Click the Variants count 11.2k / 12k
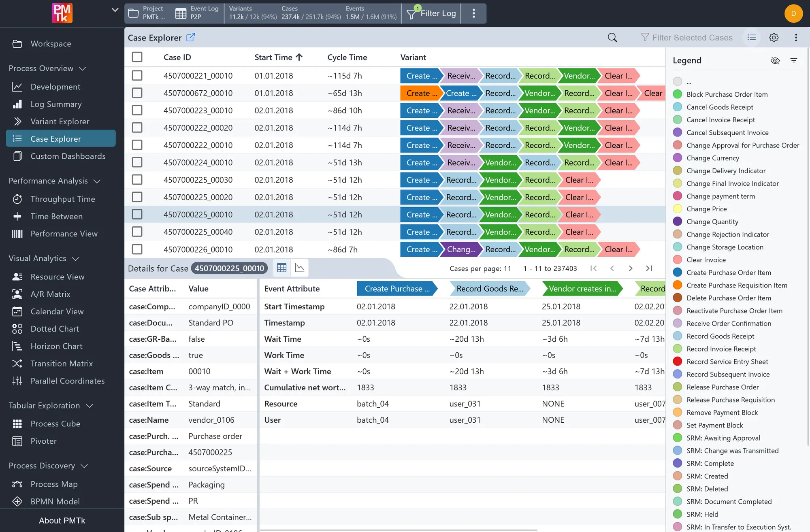810x532 pixels. pyautogui.click(x=253, y=17)
